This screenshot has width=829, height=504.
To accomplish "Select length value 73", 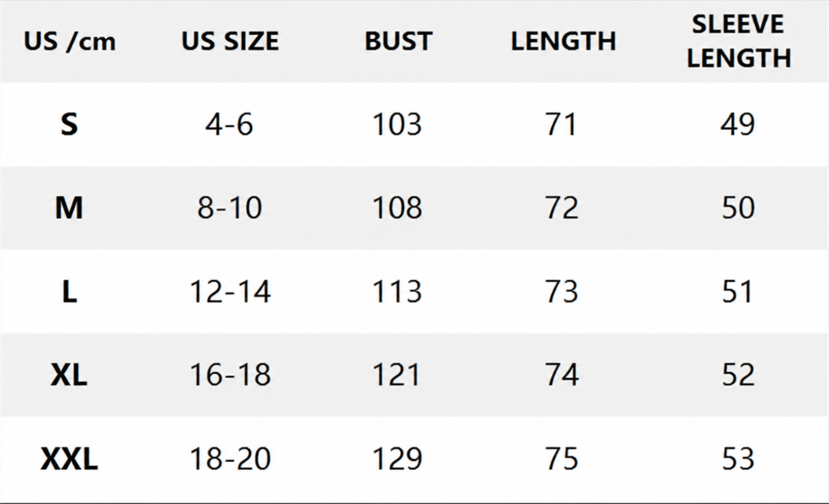I will (x=562, y=292).
